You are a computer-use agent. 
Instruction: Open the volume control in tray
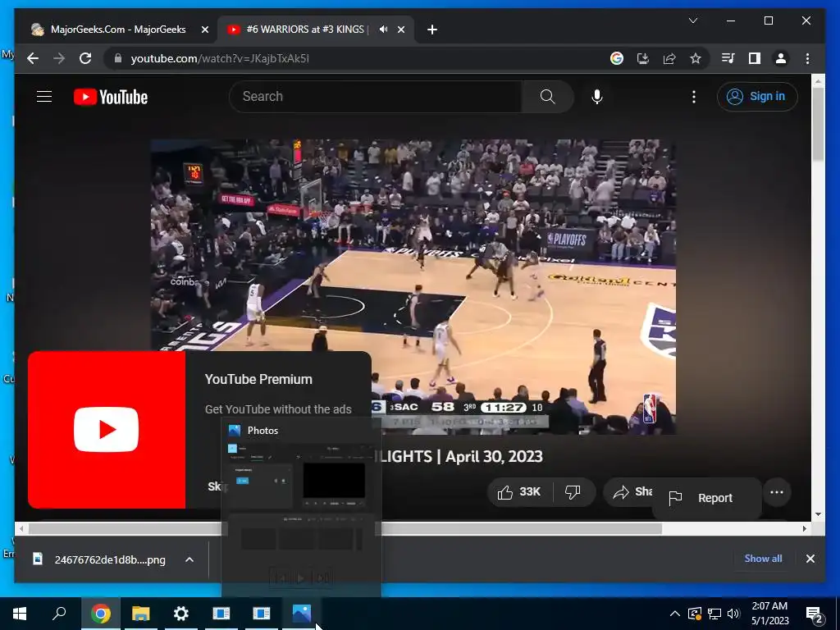[733, 614]
